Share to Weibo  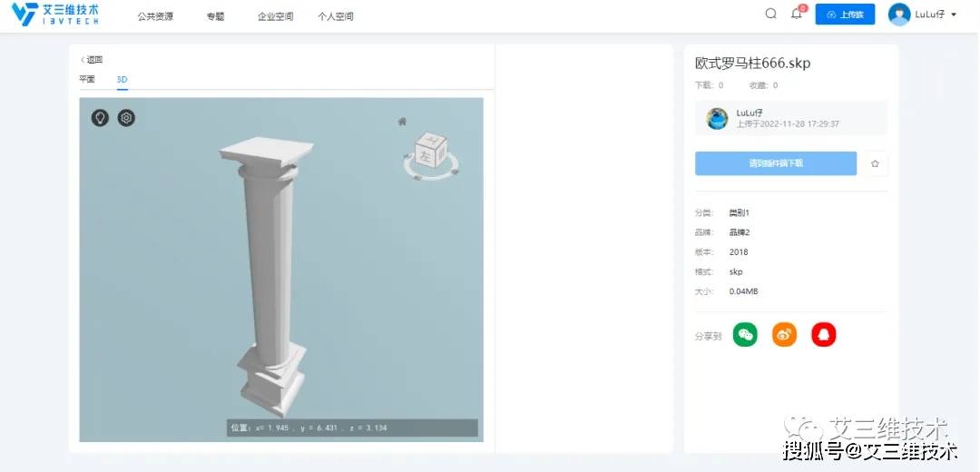[784, 334]
